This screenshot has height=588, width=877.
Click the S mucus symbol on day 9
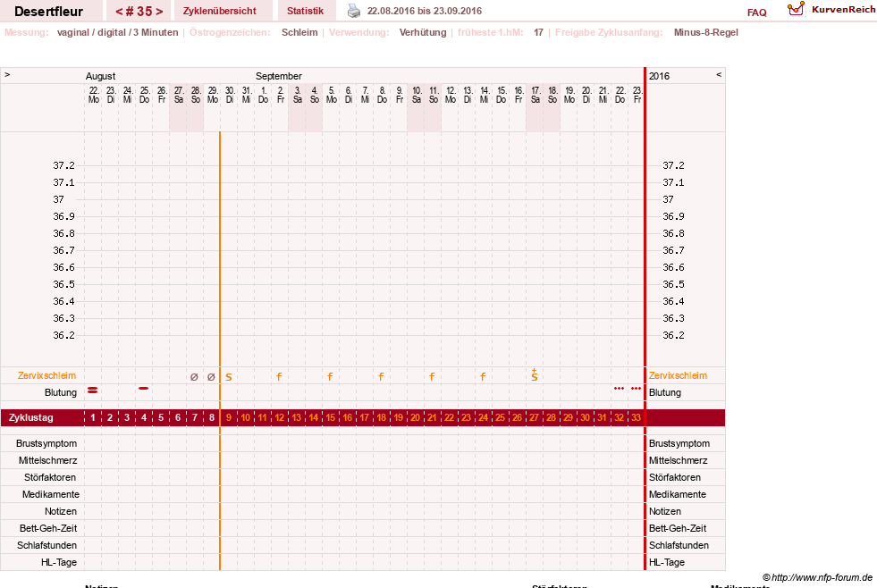point(229,377)
